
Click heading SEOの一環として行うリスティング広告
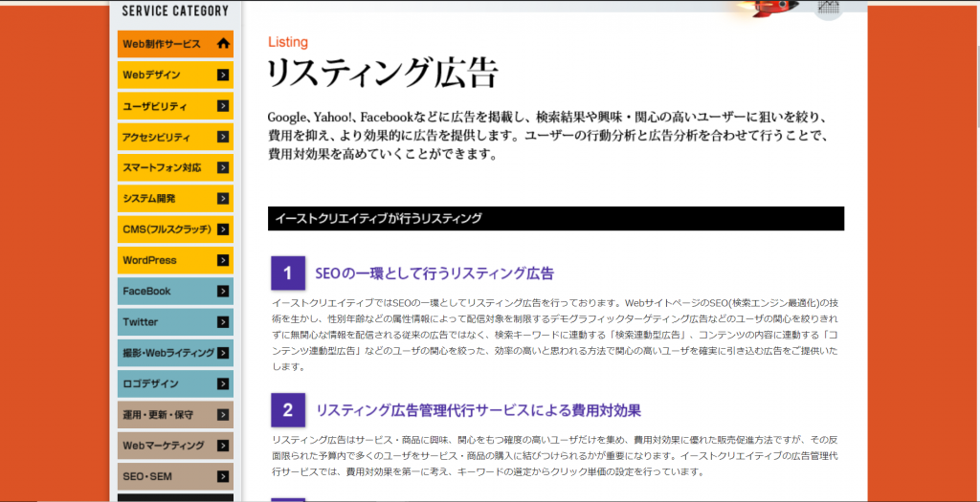coord(435,273)
